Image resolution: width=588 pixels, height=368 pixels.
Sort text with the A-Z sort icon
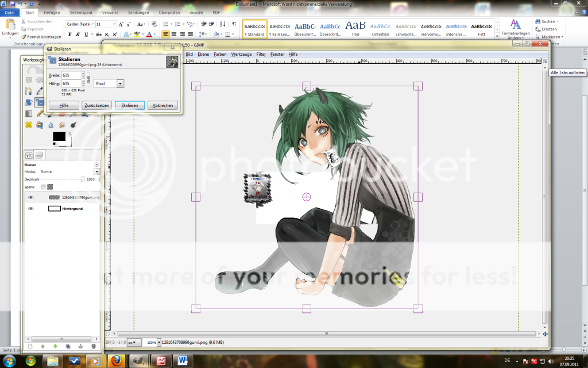pyautogui.click(x=222, y=24)
